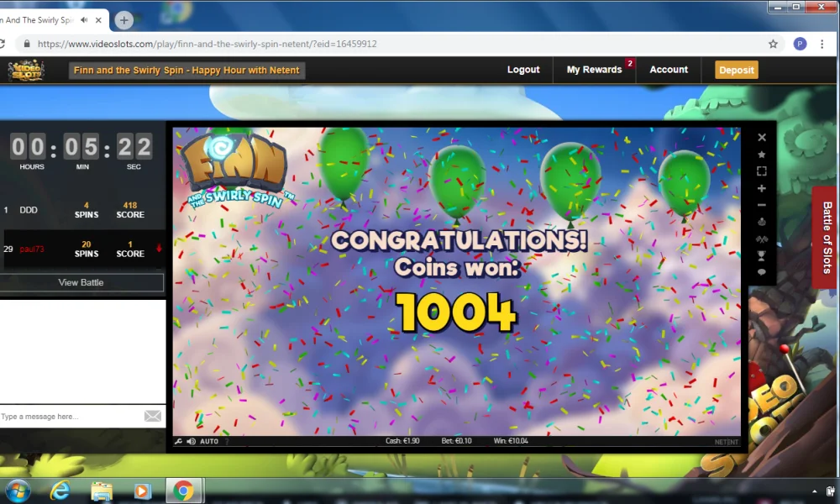Screen dimensions: 840x504
Task: Enter fullscreen game mode
Action: [x=761, y=171]
